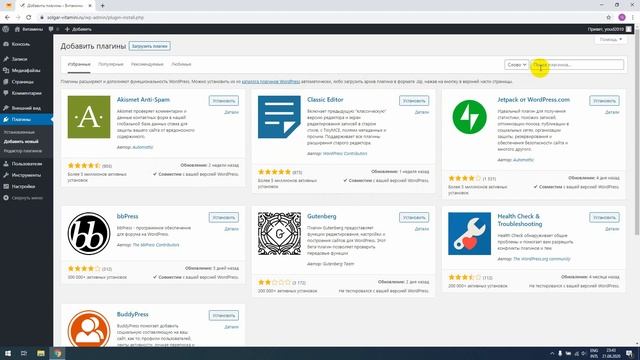View details for bbPress
This screenshot has height=360, width=640.
pyautogui.click(x=231, y=229)
